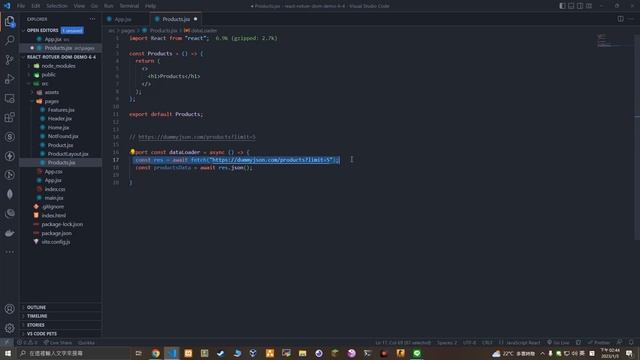Open the notifications bell in status bar
The image size is (640, 360).
(x=631, y=342)
